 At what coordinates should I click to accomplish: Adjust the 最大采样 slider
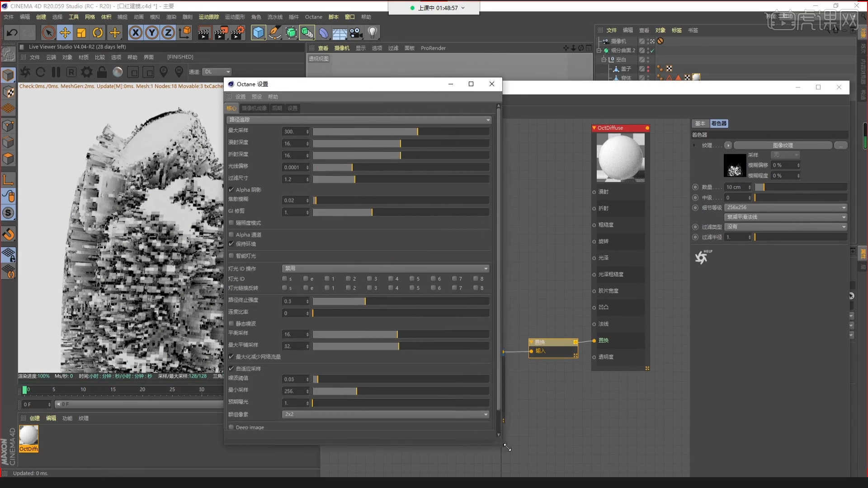tap(401, 131)
